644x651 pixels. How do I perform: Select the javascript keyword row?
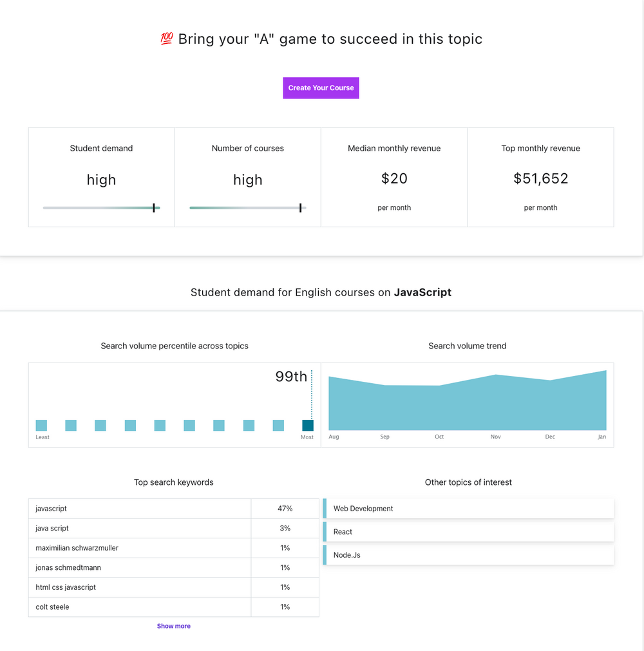click(x=139, y=508)
